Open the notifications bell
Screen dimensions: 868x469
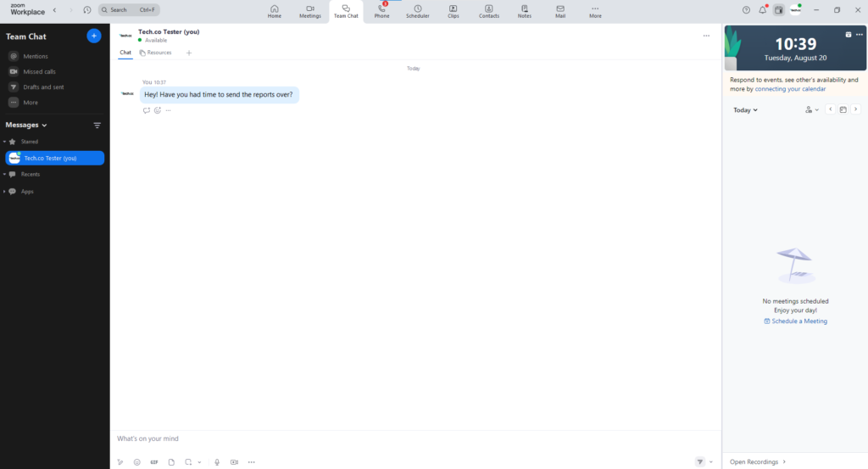click(x=762, y=10)
